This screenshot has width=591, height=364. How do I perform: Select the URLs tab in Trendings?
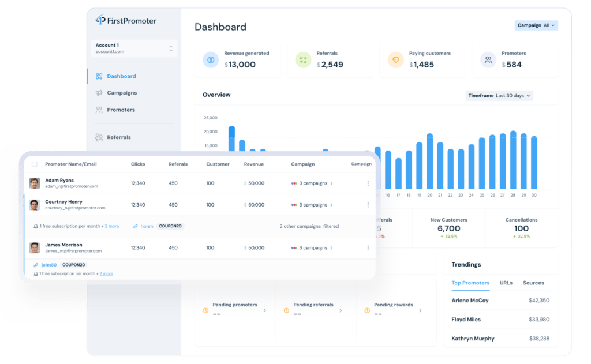pos(506,283)
